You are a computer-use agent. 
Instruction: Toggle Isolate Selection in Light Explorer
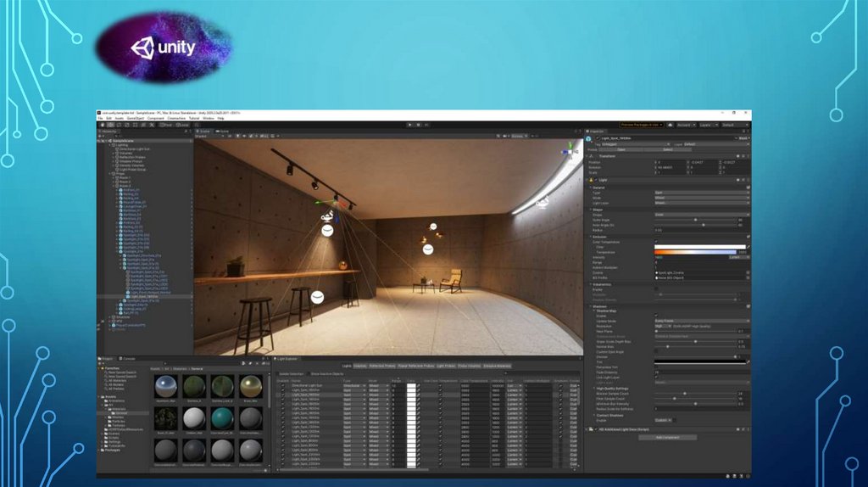(279, 374)
